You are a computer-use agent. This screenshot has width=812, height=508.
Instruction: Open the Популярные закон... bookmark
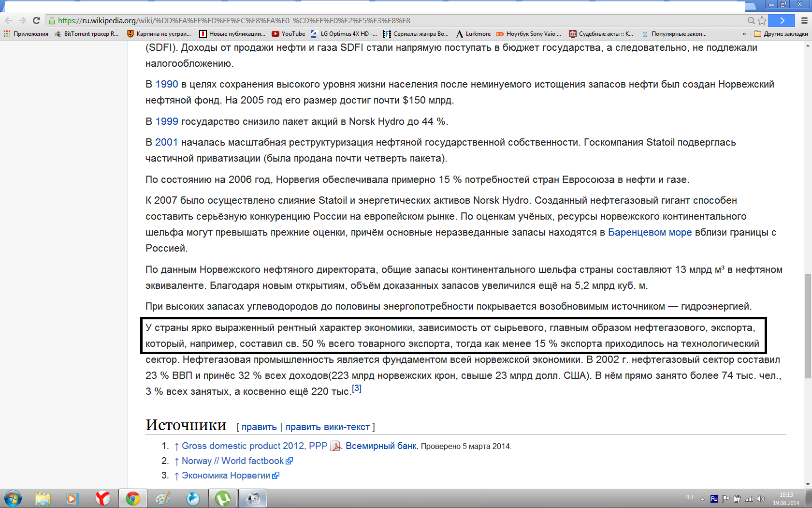674,34
